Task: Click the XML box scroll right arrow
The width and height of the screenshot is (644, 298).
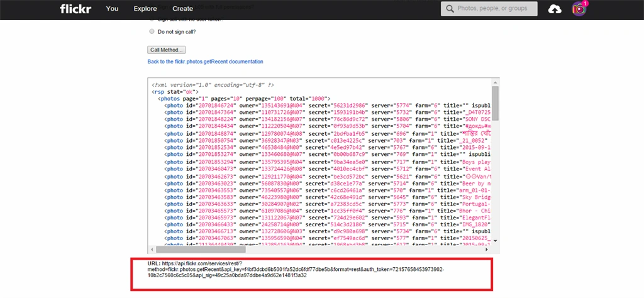Action: [487, 249]
